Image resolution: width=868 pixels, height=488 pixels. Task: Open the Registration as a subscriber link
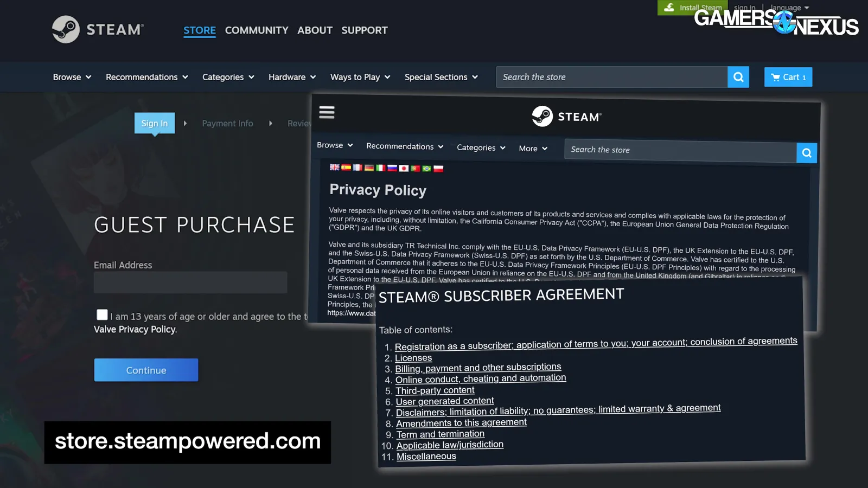[596, 344]
